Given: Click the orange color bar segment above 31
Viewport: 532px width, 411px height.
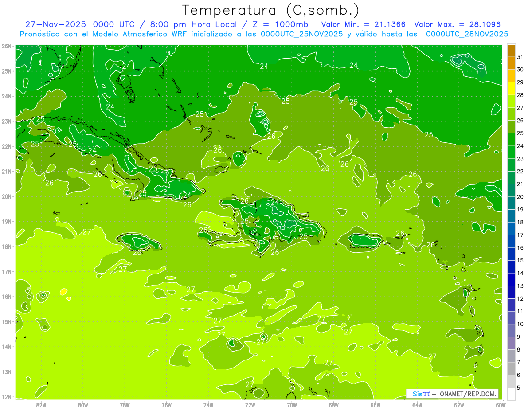Looking at the screenshot, I should click(x=511, y=51).
